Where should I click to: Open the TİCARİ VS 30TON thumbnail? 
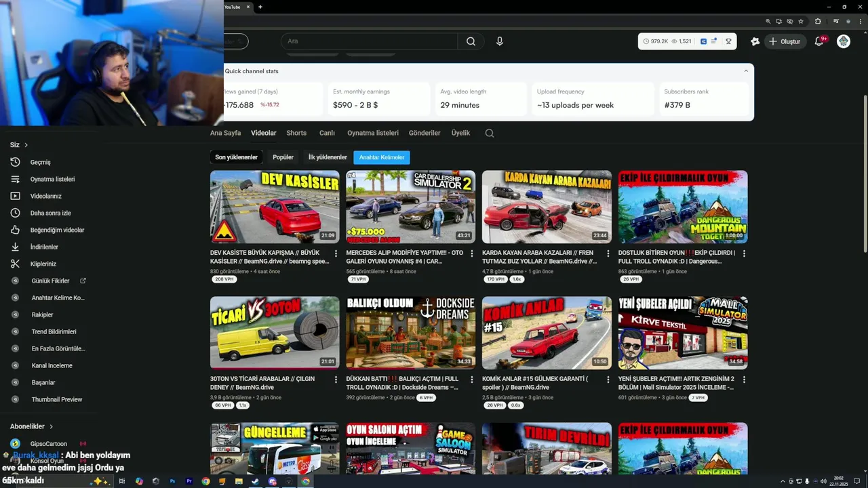pos(275,333)
